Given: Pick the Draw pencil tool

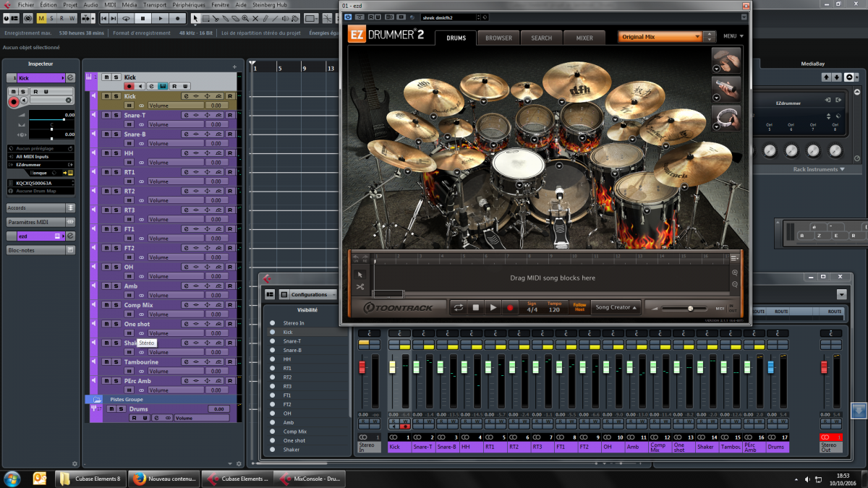Looking at the screenshot, I should 267,18.
